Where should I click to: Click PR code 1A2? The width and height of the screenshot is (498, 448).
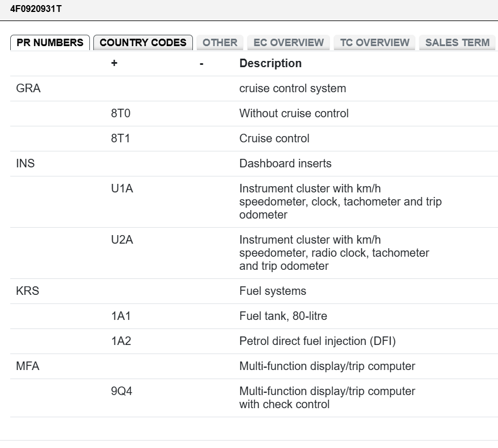[121, 341]
